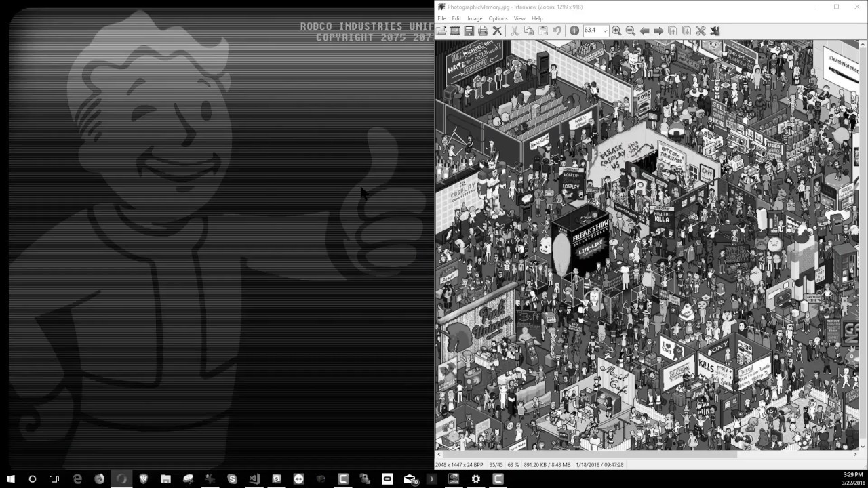Start the slideshow from the toolbar

tap(455, 30)
